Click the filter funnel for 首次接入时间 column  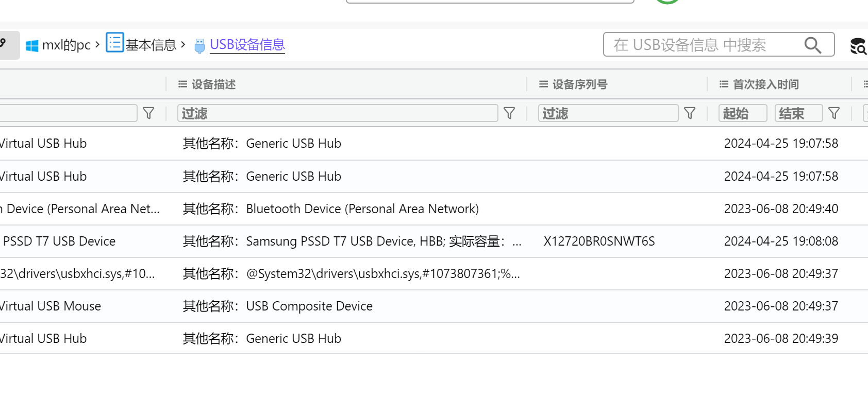pos(834,113)
